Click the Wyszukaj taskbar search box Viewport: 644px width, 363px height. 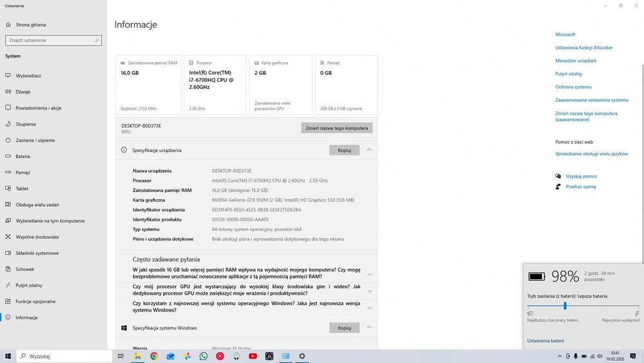[64, 356]
